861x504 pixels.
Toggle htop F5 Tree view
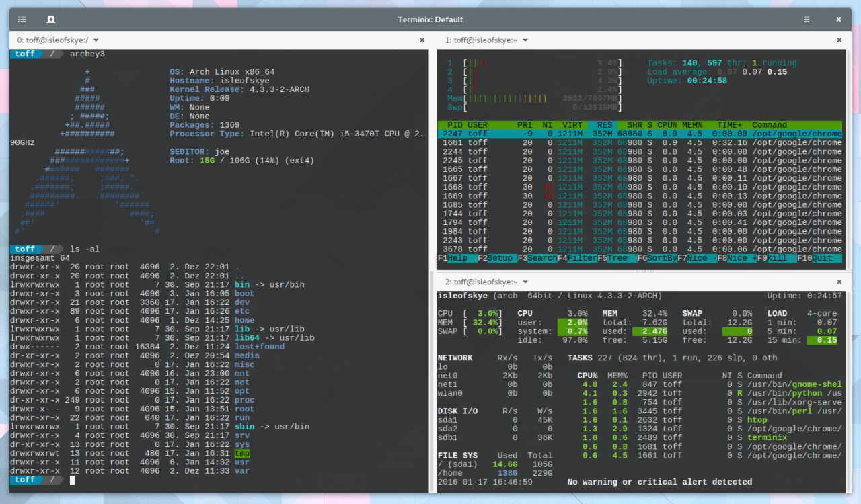pyautogui.click(x=616, y=258)
